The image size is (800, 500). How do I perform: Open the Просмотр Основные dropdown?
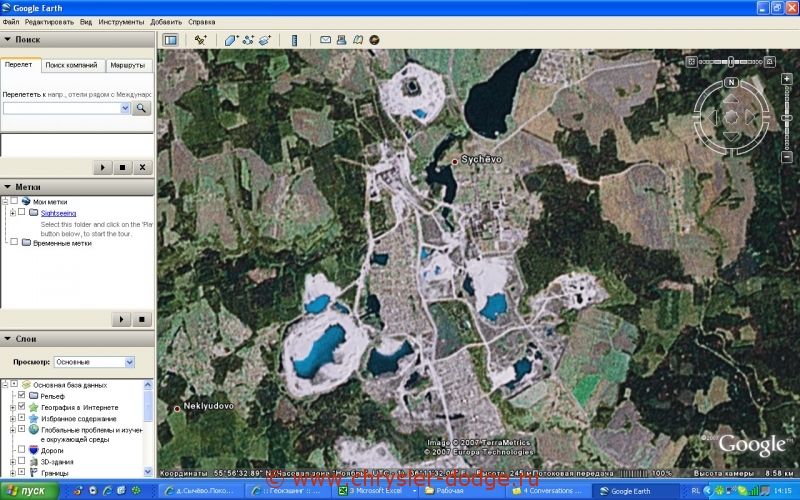tap(94, 362)
